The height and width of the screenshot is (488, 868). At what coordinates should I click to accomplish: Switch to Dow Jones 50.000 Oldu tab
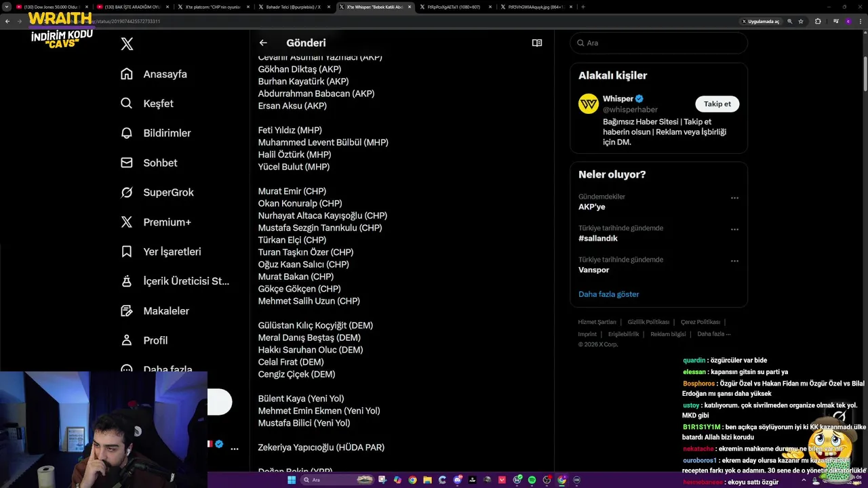pyautogui.click(x=52, y=7)
